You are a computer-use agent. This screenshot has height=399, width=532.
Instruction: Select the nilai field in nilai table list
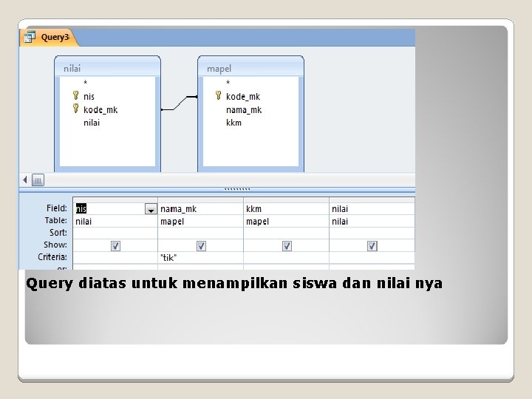click(92, 123)
